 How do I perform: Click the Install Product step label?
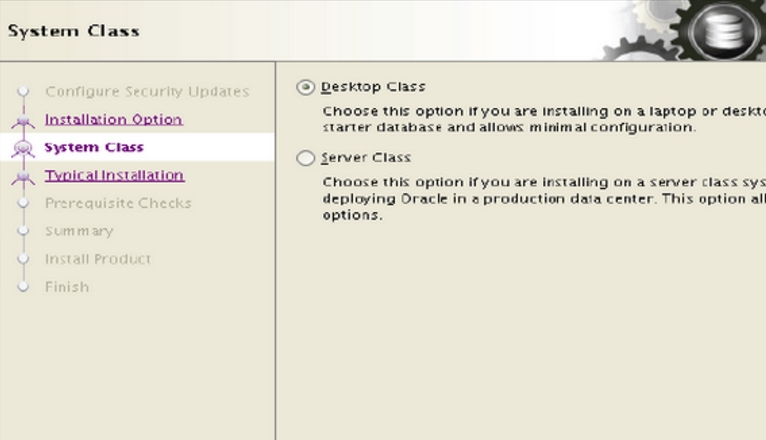pyautogui.click(x=98, y=258)
